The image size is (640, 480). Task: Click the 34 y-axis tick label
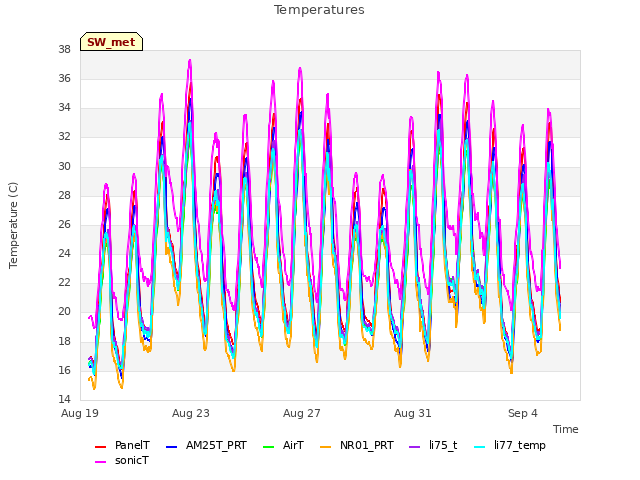64,108
